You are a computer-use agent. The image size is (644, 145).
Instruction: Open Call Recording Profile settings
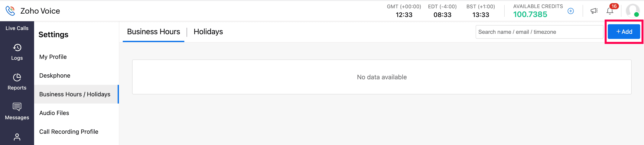click(69, 132)
